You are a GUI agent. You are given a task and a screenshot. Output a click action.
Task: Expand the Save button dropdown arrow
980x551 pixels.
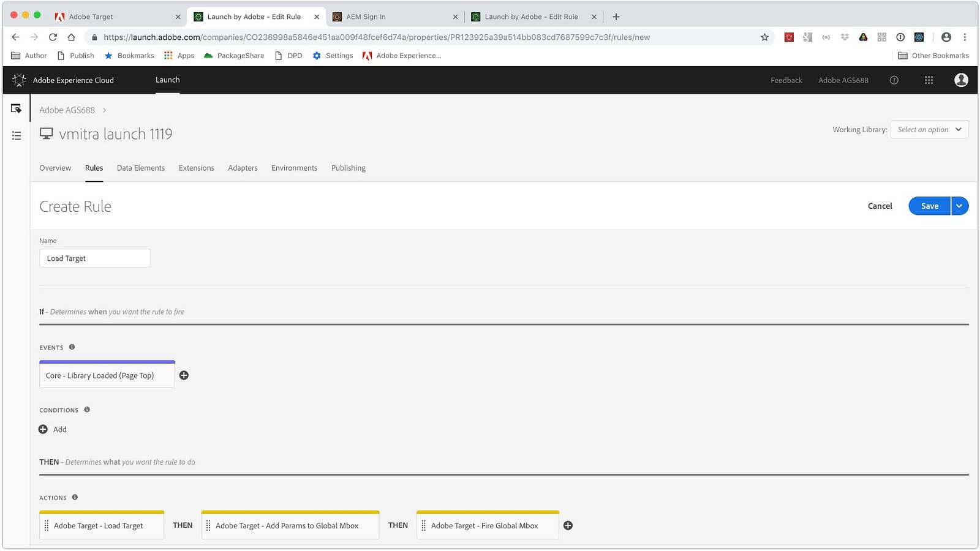(x=960, y=206)
